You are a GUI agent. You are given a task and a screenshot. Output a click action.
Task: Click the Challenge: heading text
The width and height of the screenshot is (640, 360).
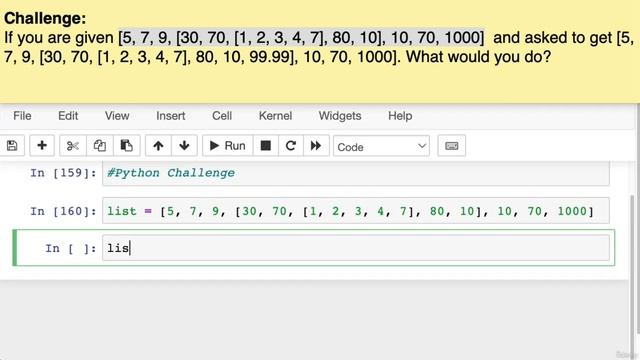(x=45, y=18)
